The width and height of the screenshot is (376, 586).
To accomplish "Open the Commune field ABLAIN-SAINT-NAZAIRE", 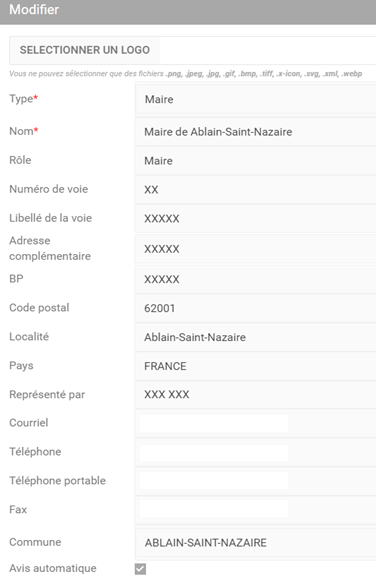I will (256, 543).
